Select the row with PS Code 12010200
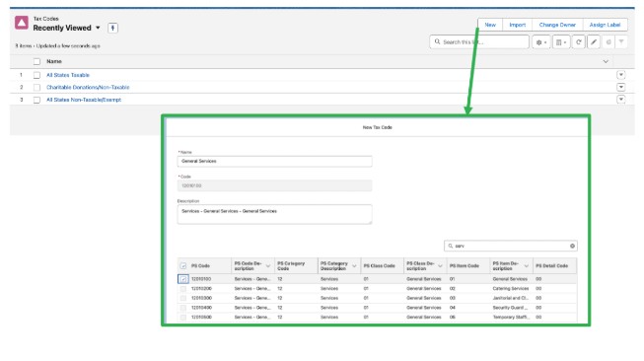Image resolution: width=644 pixels, height=361 pixels. [x=183, y=289]
